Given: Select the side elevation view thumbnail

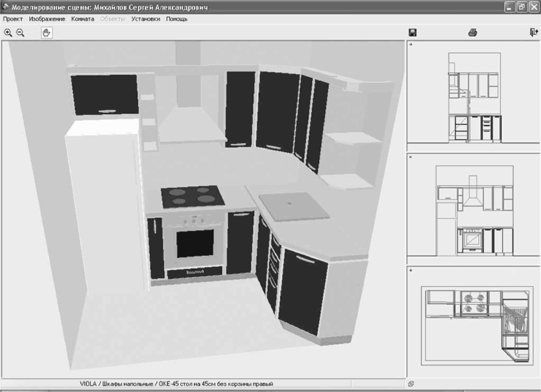Looking at the screenshot, I should pos(474,97).
